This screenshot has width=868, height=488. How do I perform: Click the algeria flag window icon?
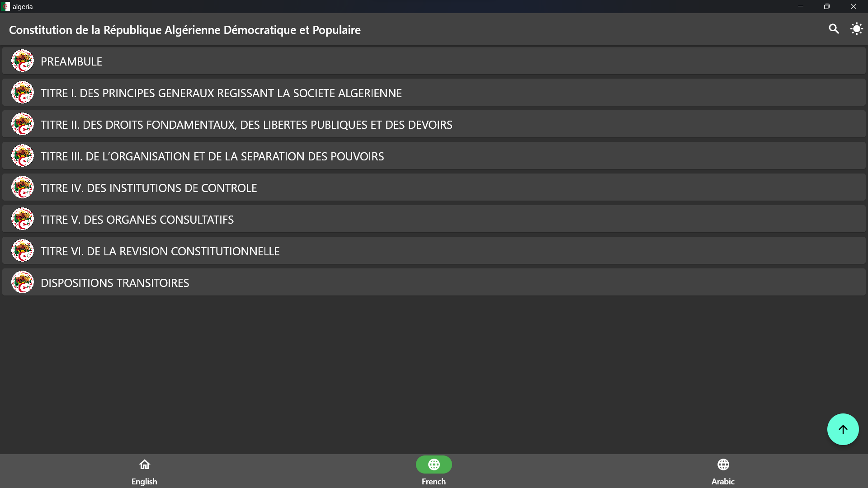pos(5,6)
